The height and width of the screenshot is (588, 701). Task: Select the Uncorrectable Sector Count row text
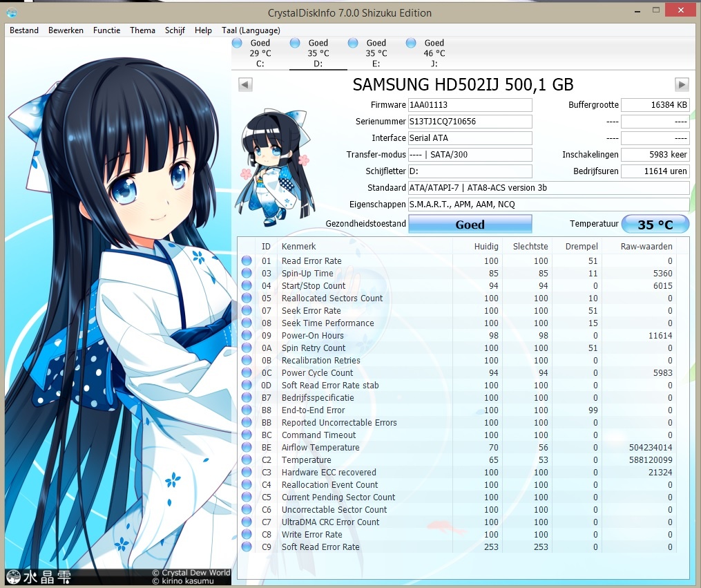[x=334, y=509]
